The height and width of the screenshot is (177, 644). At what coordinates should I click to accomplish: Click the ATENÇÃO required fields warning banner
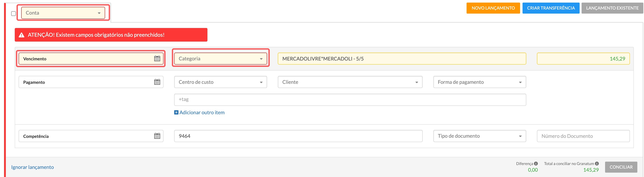point(111,35)
